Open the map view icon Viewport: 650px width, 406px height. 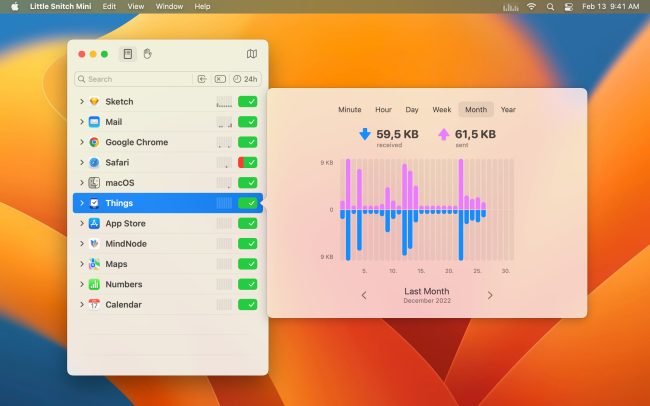pos(252,54)
